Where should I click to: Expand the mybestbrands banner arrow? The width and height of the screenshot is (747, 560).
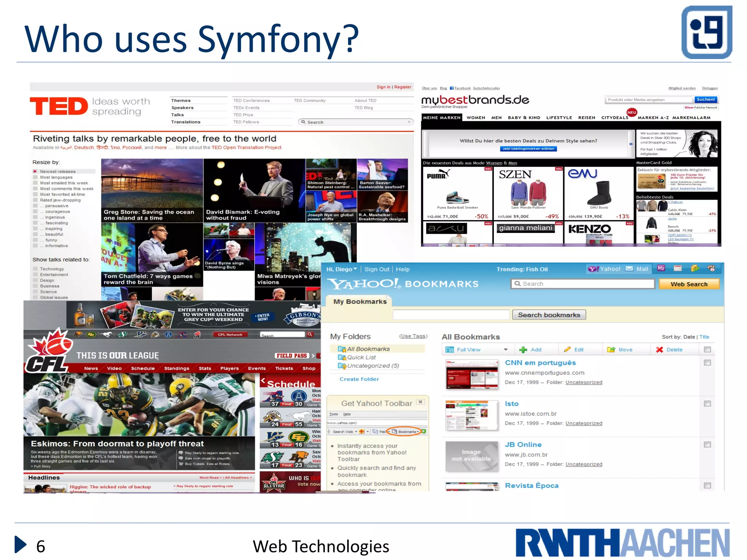point(631,144)
